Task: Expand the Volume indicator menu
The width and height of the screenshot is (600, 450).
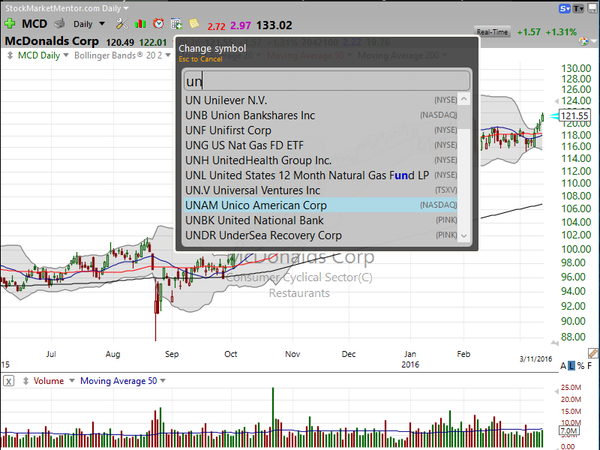Action: pyautogui.click(x=72, y=381)
